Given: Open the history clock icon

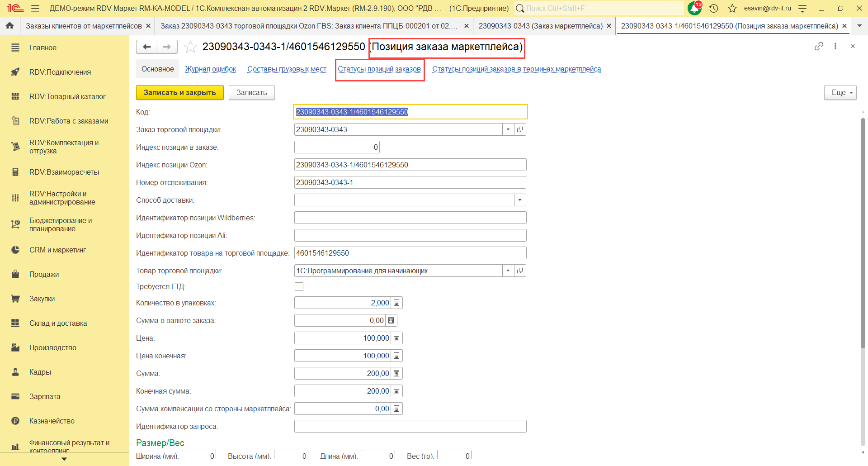Looking at the screenshot, I should tap(714, 9).
